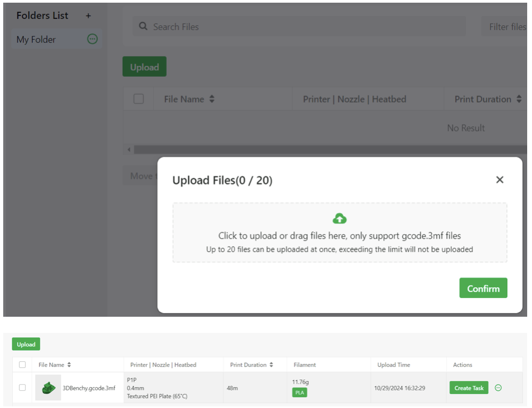Open My Folder options circle icon
532x408 pixels.
coord(92,39)
